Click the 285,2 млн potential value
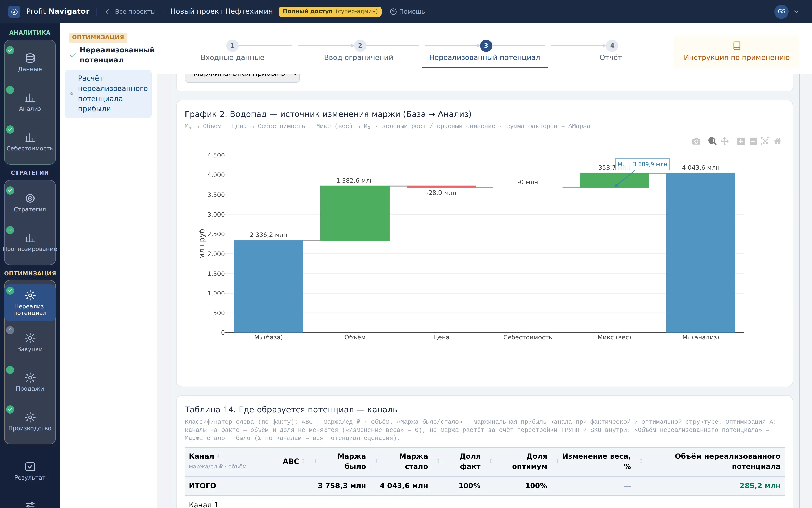The height and width of the screenshot is (508, 812). [x=760, y=486]
